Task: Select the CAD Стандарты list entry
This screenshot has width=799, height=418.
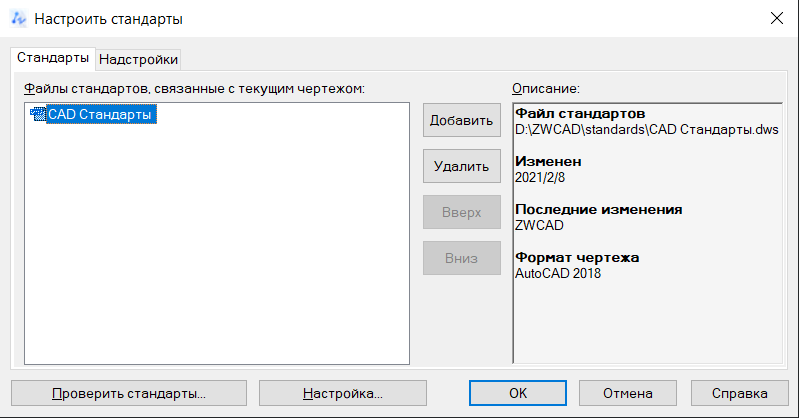Action: tap(100, 114)
